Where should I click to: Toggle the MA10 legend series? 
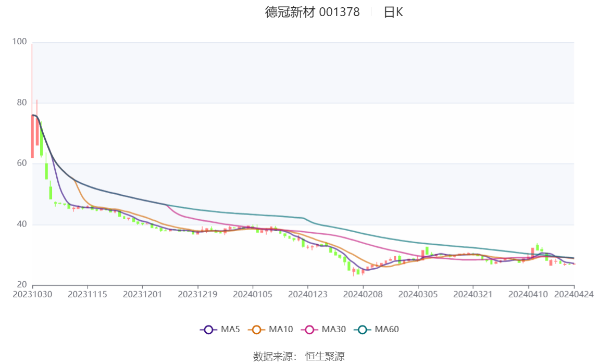270,330
